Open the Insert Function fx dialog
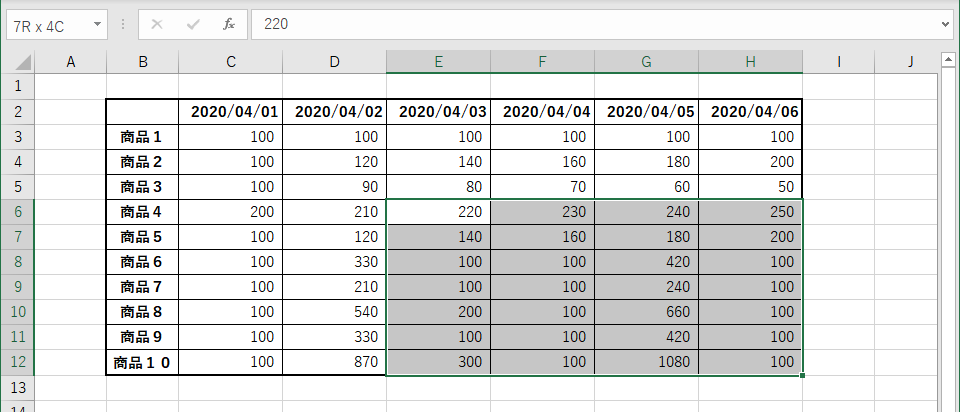This screenshot has height=412, width=960. click(229, 24)
